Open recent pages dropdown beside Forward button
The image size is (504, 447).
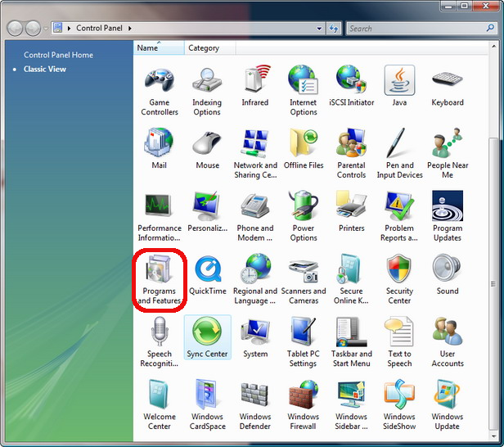click(46, 29)
